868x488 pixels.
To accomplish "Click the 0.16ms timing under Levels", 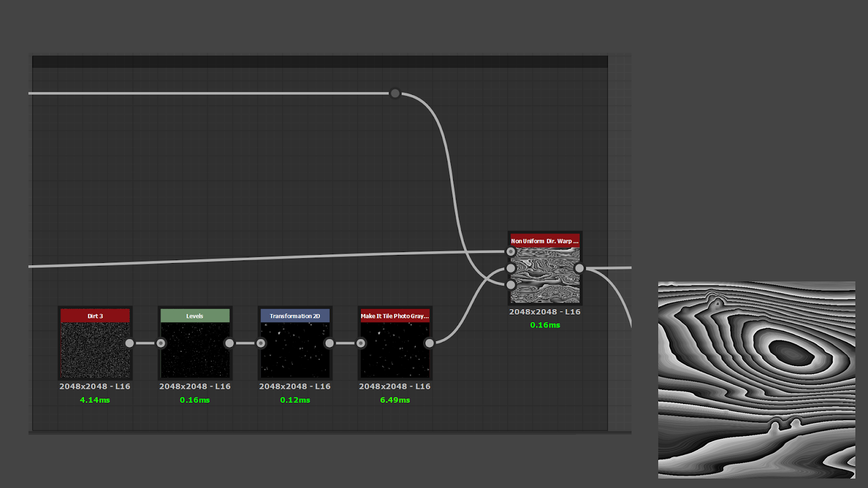I will [195, 400].
